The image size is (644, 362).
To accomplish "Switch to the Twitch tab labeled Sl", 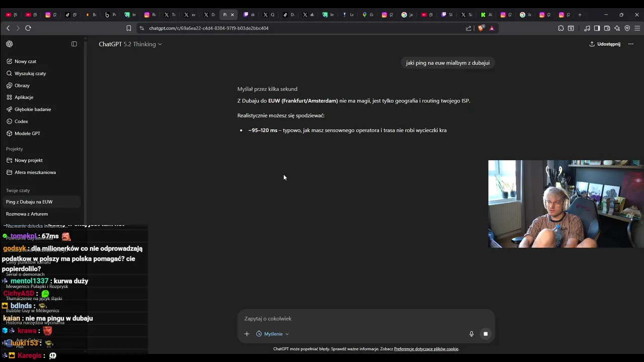I will click(x=447, y=15).
